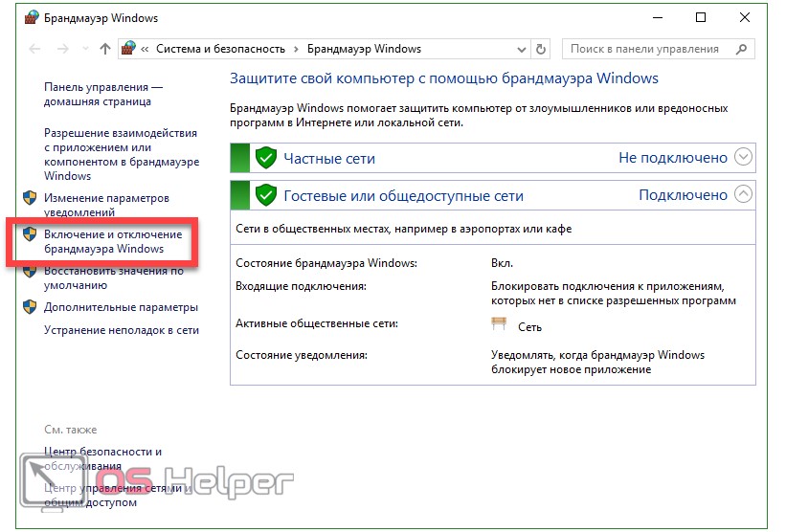Click green shield beside Гостевые или общедоступные сети
Screen dimensions: 786x532
tap(266, 195)
